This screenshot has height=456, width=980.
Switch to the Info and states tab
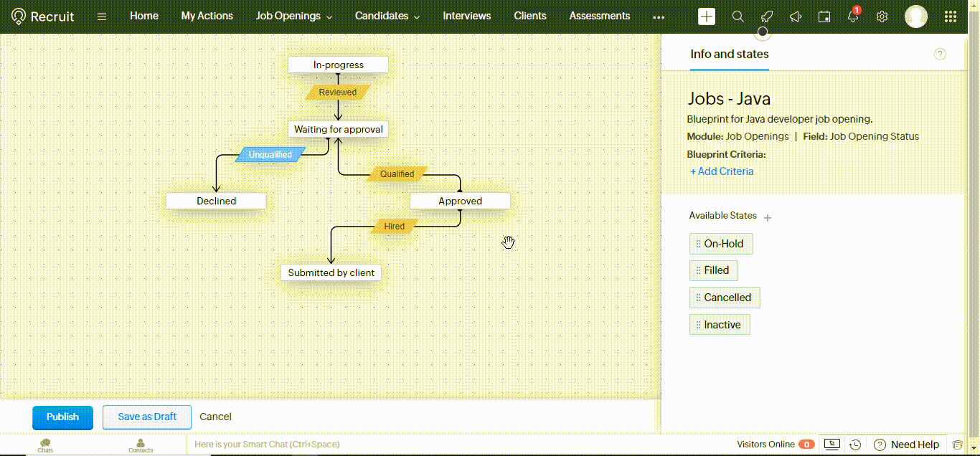729,54
